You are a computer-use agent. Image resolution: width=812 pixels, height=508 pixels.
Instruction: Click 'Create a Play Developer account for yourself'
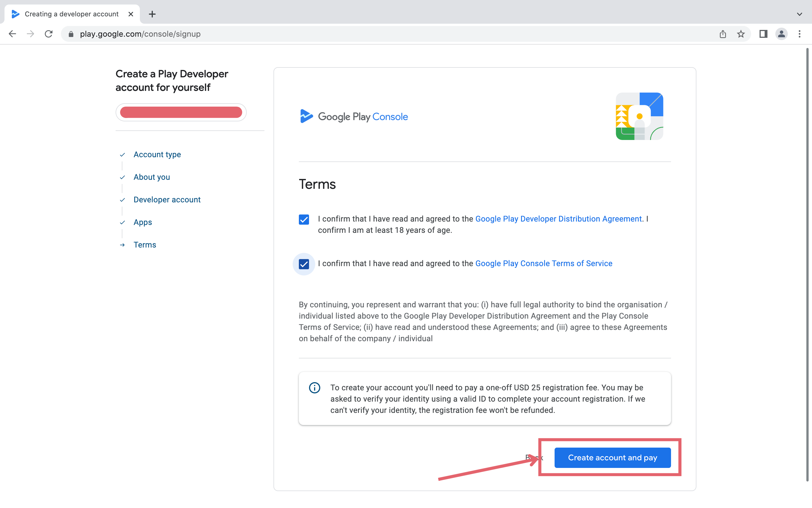(172, 81)
